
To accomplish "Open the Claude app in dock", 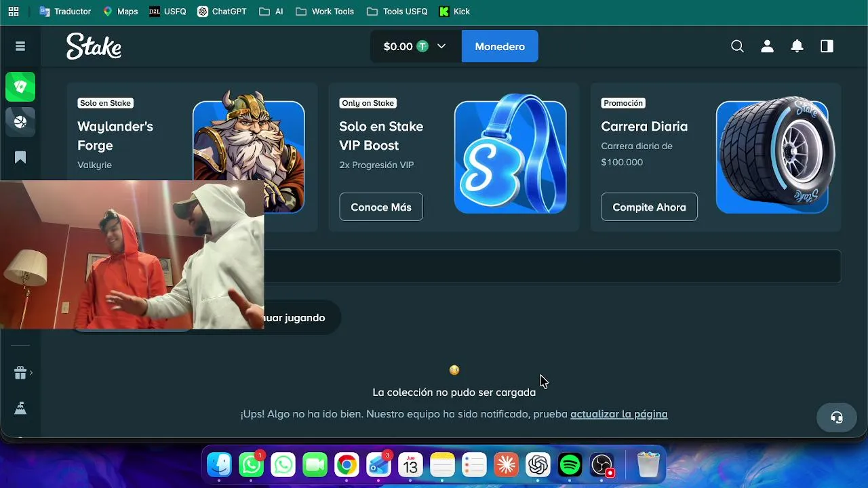I will [x=506, y=465].
